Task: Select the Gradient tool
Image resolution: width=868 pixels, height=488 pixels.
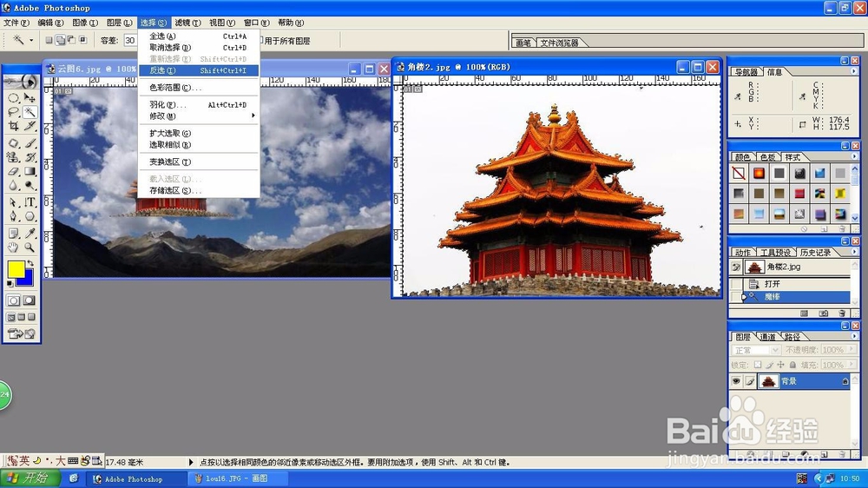Action: 30,172
